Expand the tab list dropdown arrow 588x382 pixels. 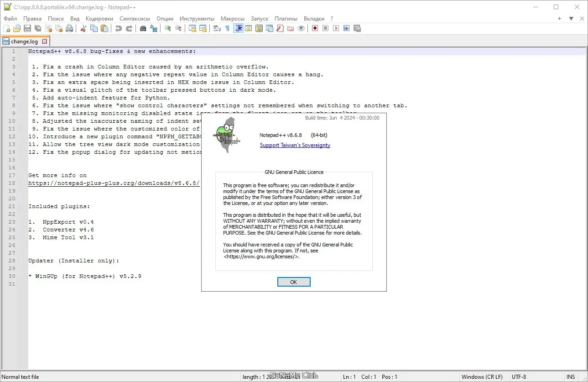pyautogui.click(x=571, y=19)
